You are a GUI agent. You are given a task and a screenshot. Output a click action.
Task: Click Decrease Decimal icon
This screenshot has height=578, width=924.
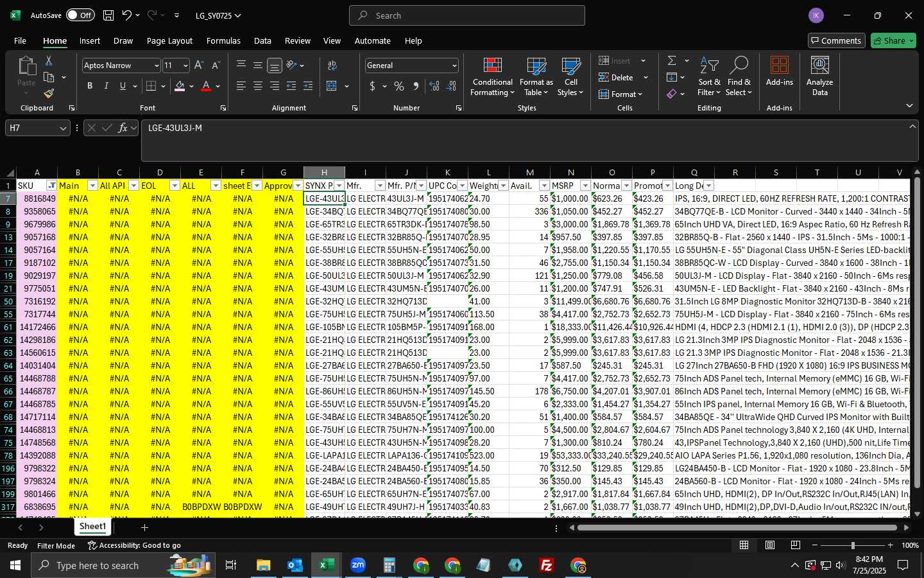[451, 86]
